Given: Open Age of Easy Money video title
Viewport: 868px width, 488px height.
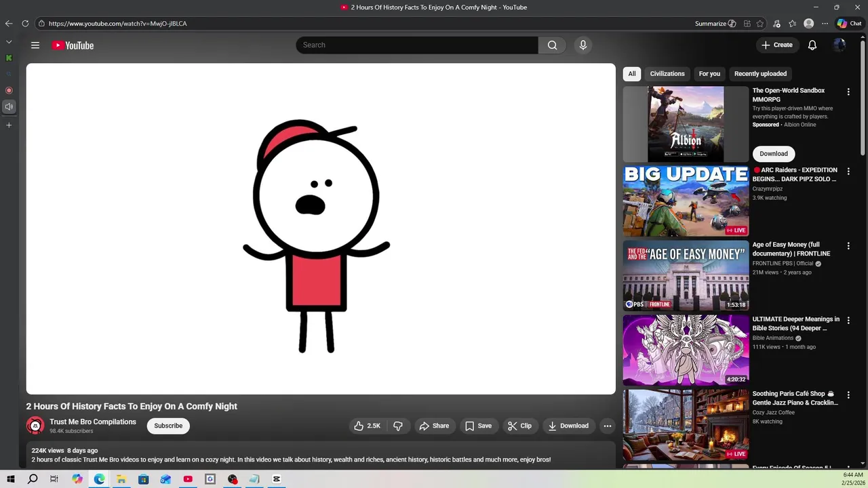Looking at the screenshot, I should (791, 249).
